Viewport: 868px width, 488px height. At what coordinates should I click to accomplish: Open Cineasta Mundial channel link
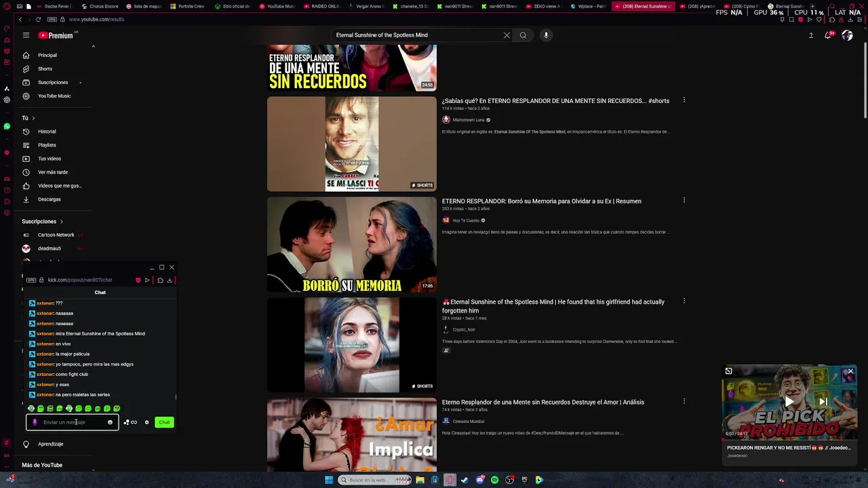pyautogui.click(x=469, y=421)
